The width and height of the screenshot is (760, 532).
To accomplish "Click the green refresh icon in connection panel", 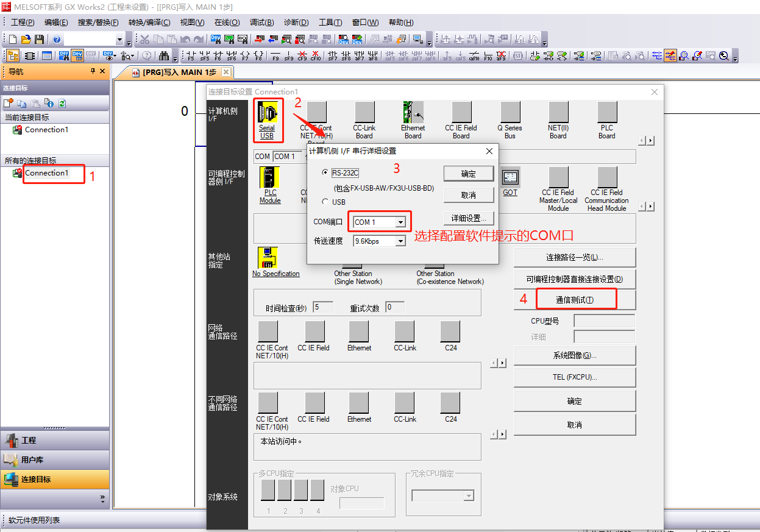I will [62, 103].
